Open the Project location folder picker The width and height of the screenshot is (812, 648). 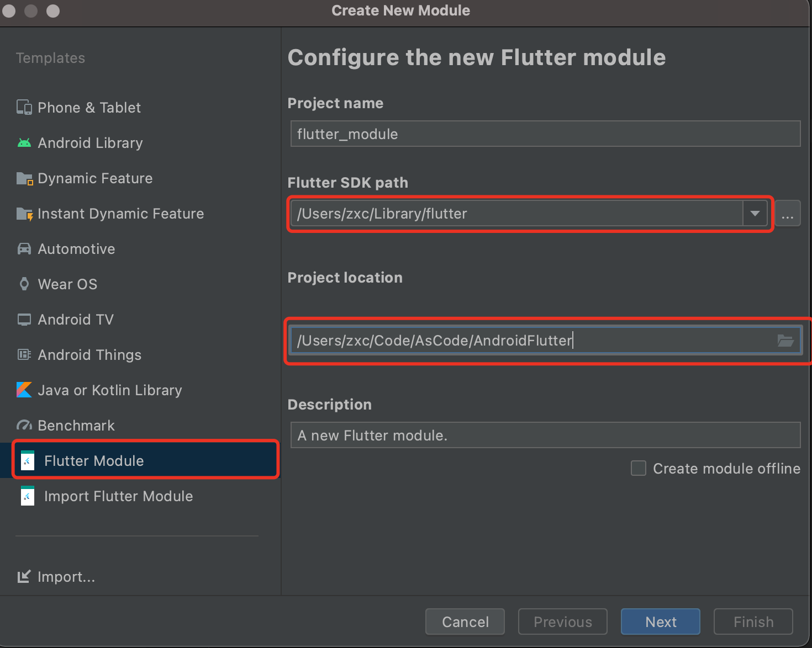[785, 341]
